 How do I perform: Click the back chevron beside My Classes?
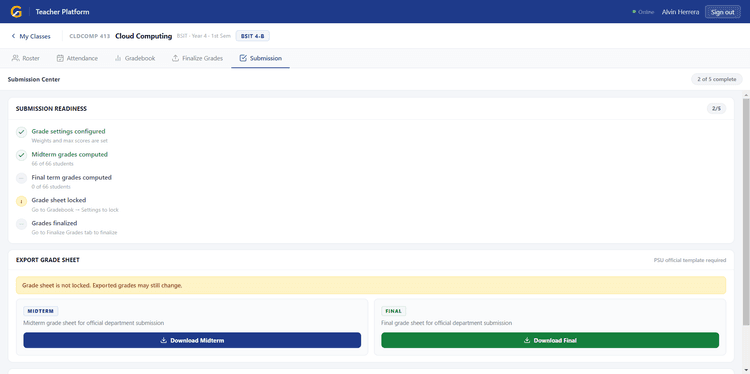pos(13,36)
